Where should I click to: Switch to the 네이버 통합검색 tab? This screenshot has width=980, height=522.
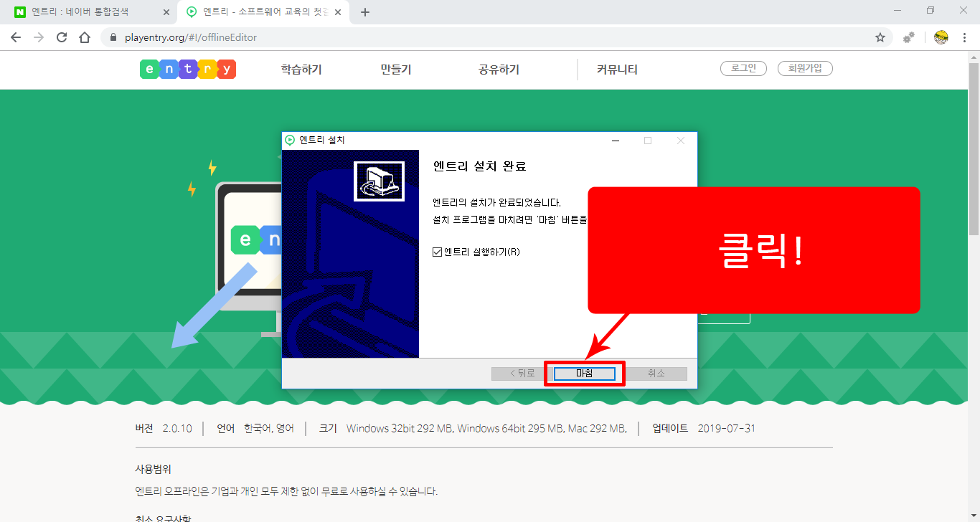(x=92, y=11)
